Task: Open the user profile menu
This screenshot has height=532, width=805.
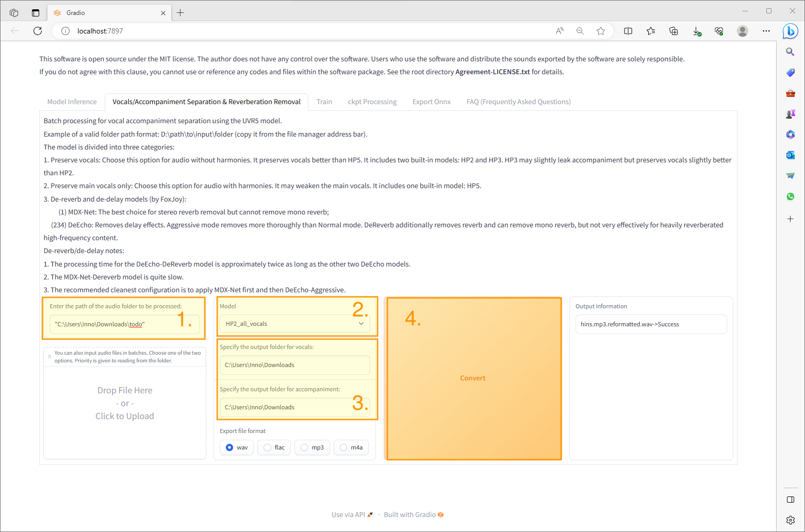Action: point(743,31)
